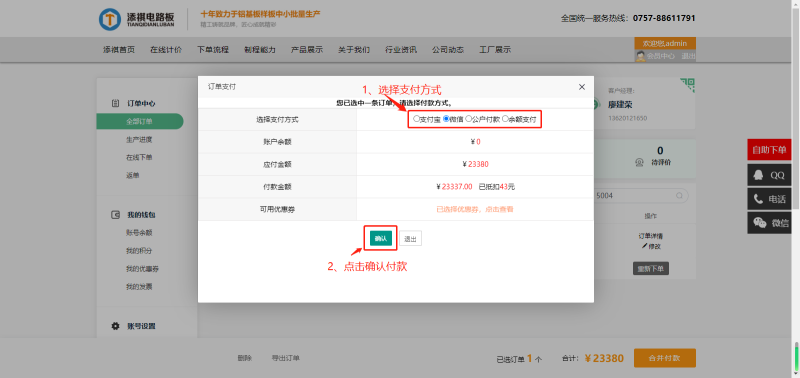
Task: Click the 0 count above 待评价
Action: [x=660, y=150]
